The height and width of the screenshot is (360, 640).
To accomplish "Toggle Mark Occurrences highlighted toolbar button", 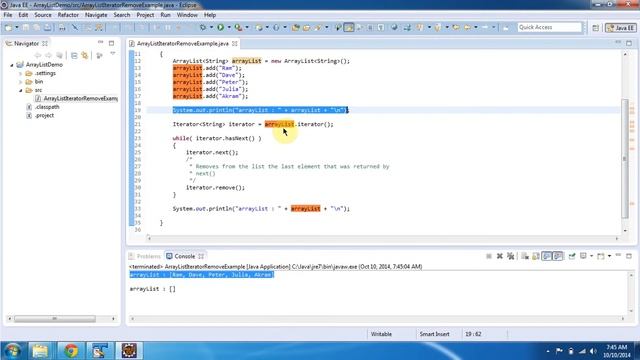I will tap(349, 27).
